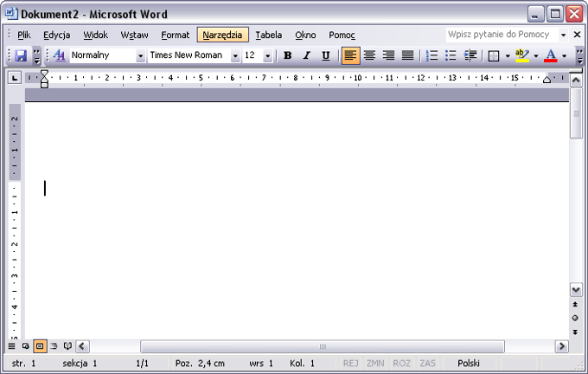Align text right

(388, 55)
